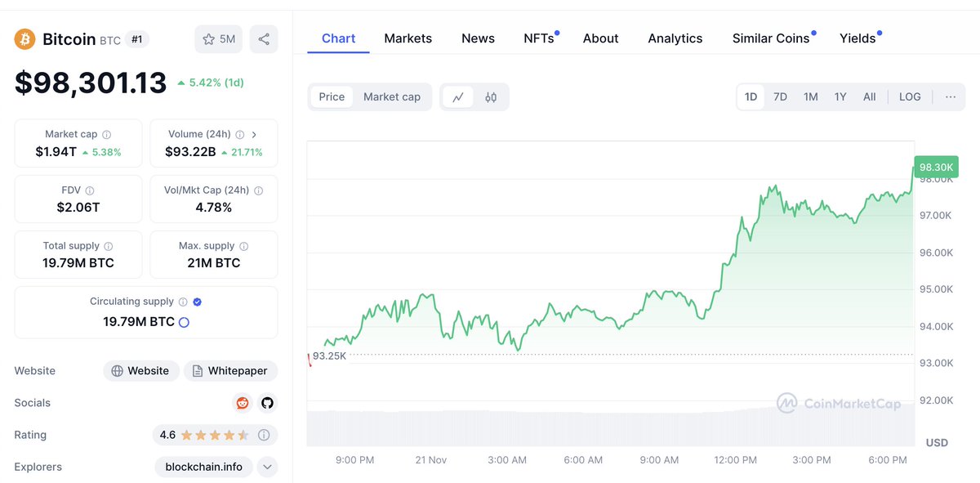Click the share icon next to the watchlist star
Image resolution: width=980 pixels, height=483 pixels.
point(263,38)
